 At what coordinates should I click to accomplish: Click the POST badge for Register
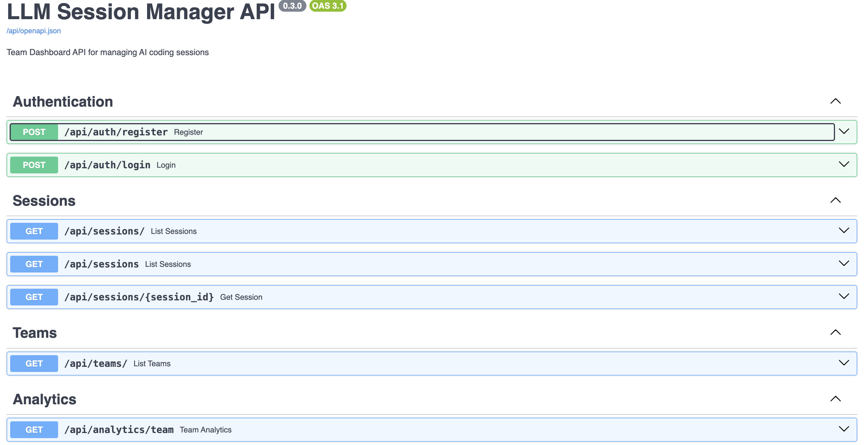click(x=34, y=132)
